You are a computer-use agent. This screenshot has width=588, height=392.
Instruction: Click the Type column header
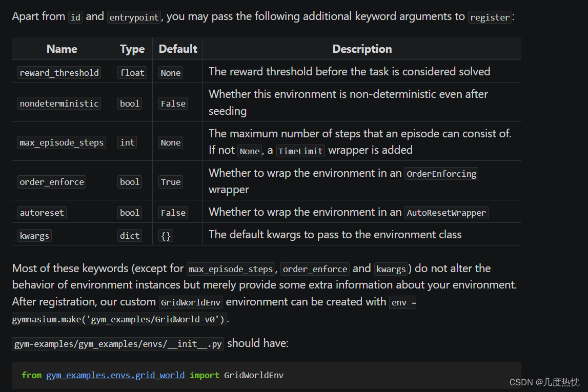(x=132, y=49)
